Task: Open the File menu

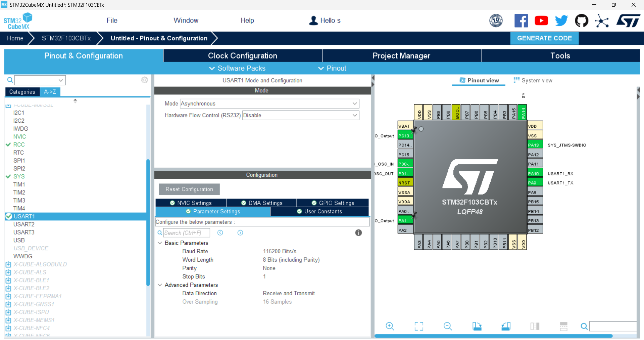Action: [112, 20]
